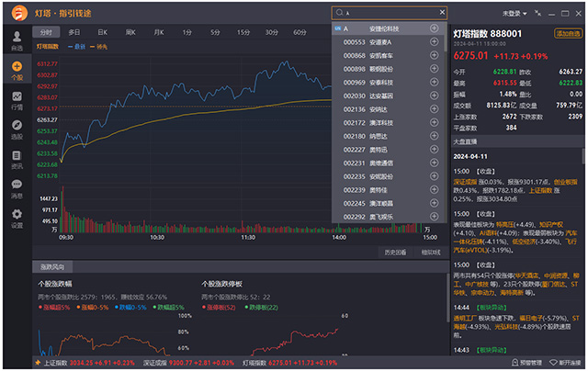This screenshot has height=371, width=588.
Task: Toggle the 涨停板(52) legend item
Action: tap(220, 308)
